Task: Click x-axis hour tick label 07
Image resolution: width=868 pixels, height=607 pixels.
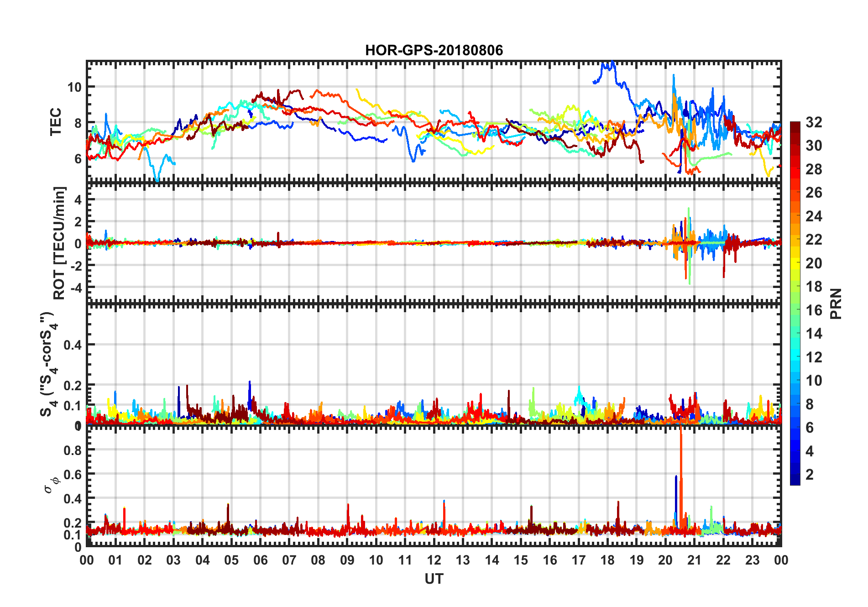Action: click(x=289, y=560)
